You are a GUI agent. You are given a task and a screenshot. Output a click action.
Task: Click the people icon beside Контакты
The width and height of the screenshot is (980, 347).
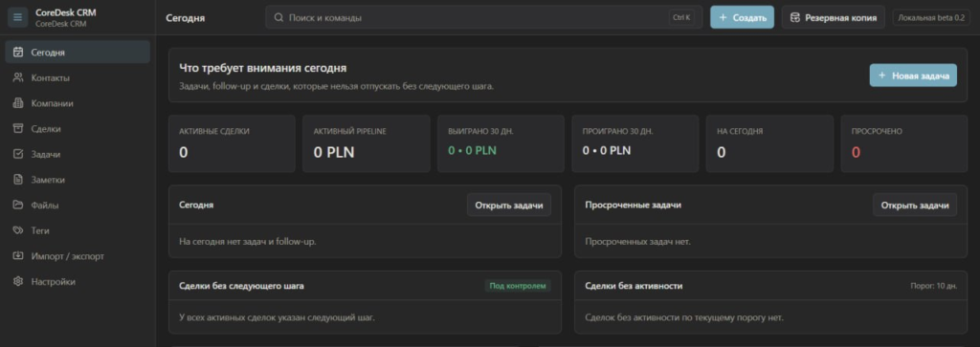click(x=18, y=78)
